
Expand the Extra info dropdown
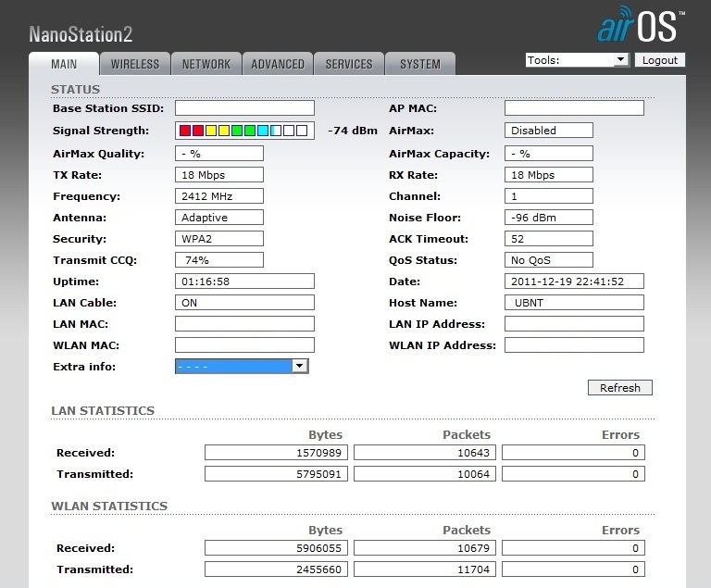point(242,367)
